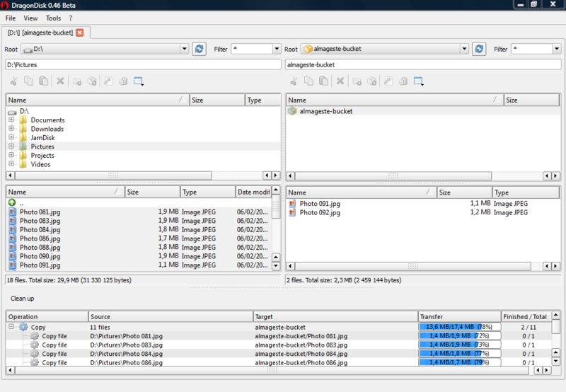The image size is (566, 392).
Task: Open the File menu
Action: [x=11, y=18]
